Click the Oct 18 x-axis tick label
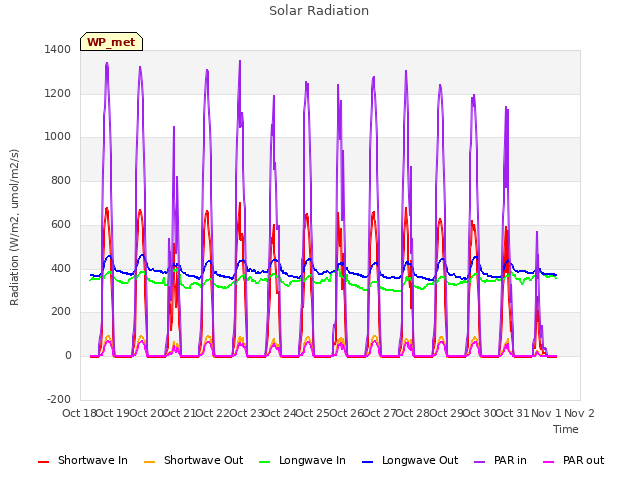Screen dimensions: 640x480 [x=79, y=413]
